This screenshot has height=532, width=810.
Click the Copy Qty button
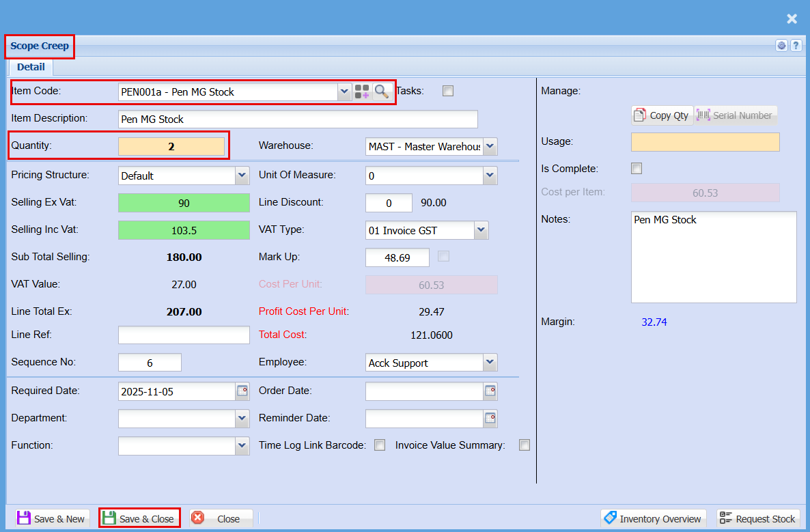[661, 115]
